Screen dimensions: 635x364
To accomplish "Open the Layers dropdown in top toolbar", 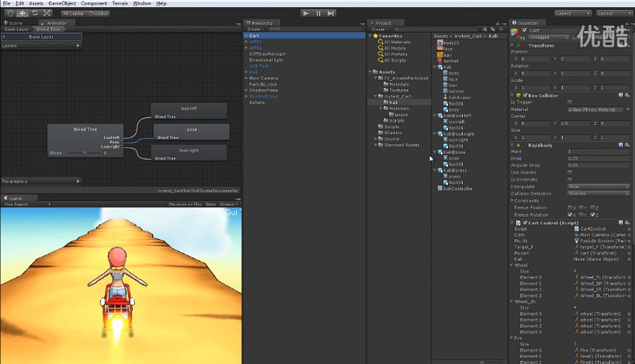I will tap(573, 13).
